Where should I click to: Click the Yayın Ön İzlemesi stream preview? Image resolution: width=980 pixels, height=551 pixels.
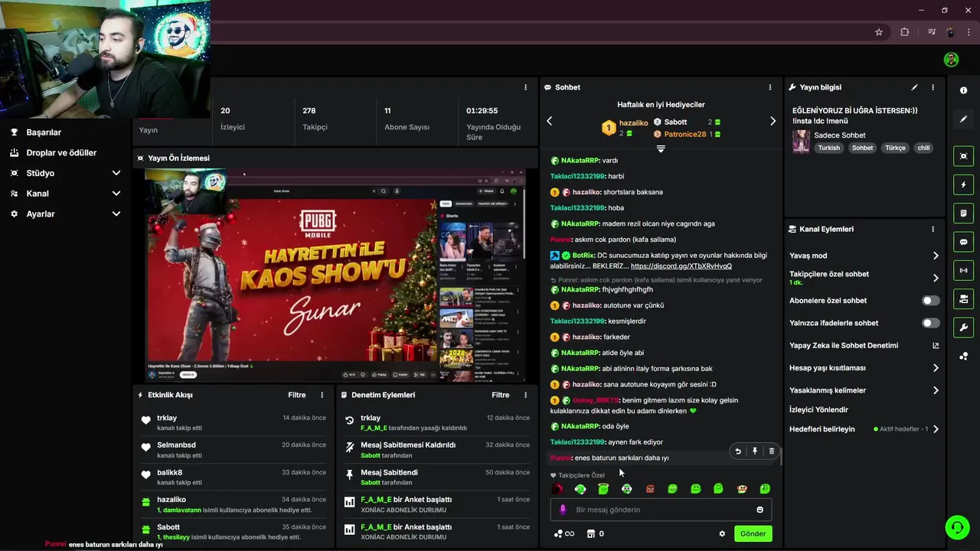click(336, 275)
